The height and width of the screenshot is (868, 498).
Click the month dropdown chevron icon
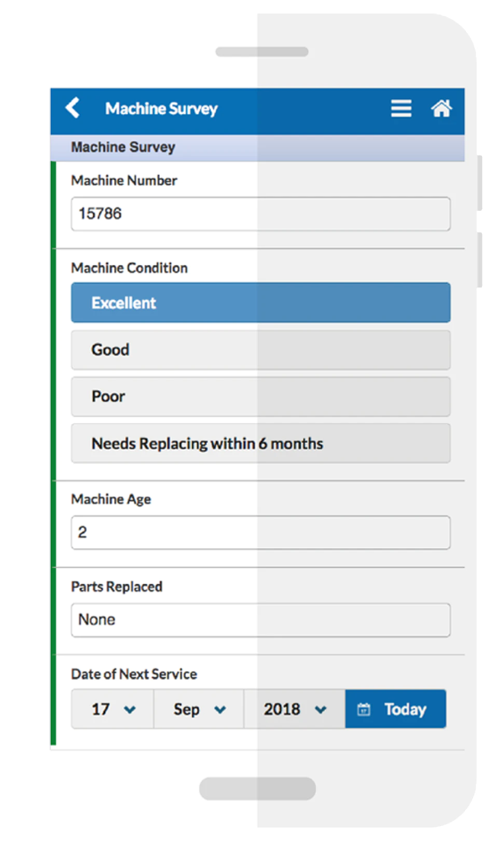220,710
